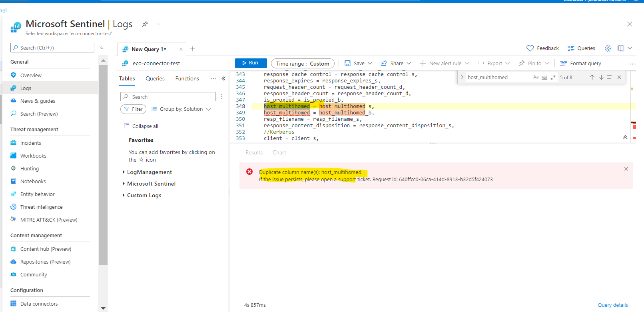
Task: Open the side pane more options ellipsis
Action: coord(213,78)
